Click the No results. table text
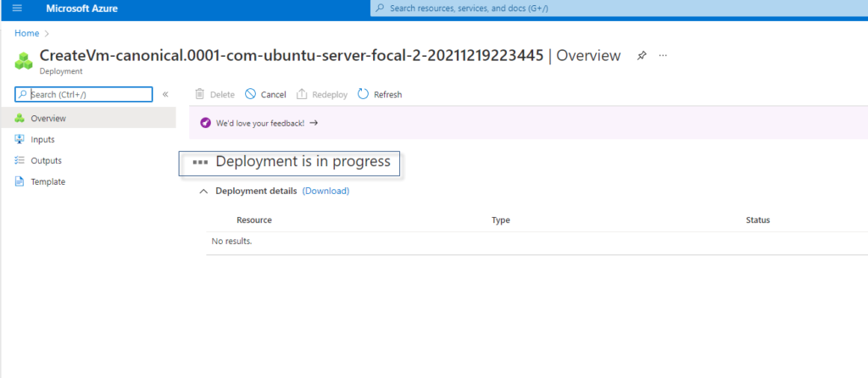The height and width of the screenshot is (378, 868). click(231, 242)
